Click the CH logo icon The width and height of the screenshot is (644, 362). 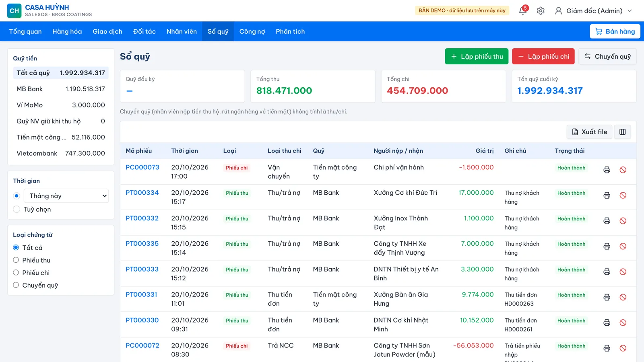[x=14, y=11]
